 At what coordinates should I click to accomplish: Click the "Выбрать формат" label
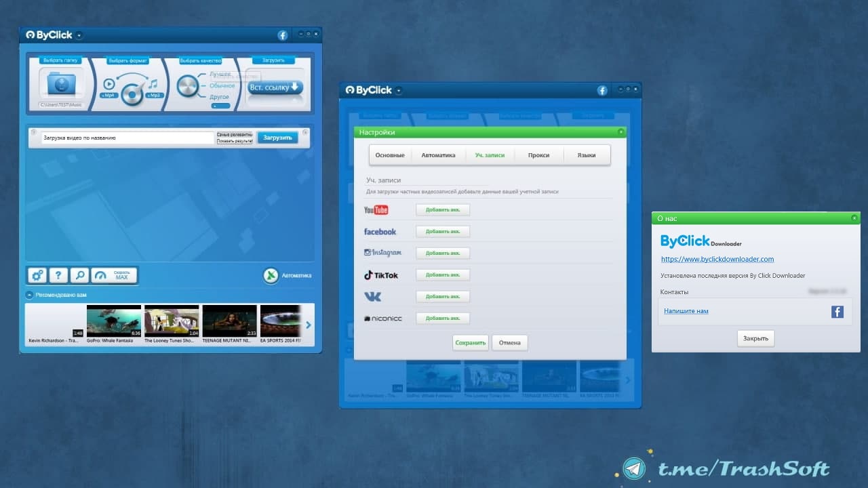[x=127, y=60]
